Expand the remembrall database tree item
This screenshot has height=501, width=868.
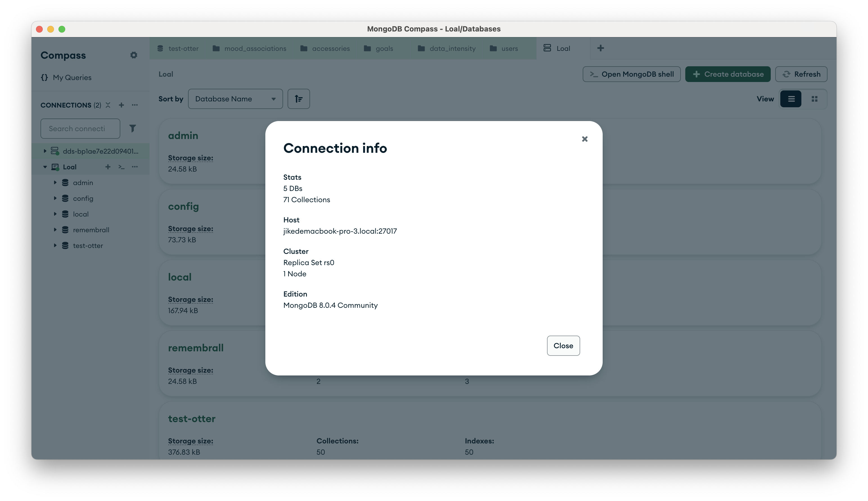coord(55,230)
